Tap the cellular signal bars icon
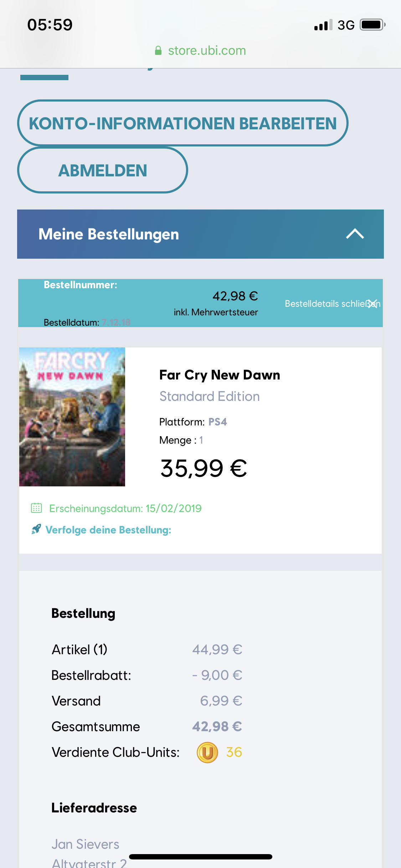 [x=323, y=25]
